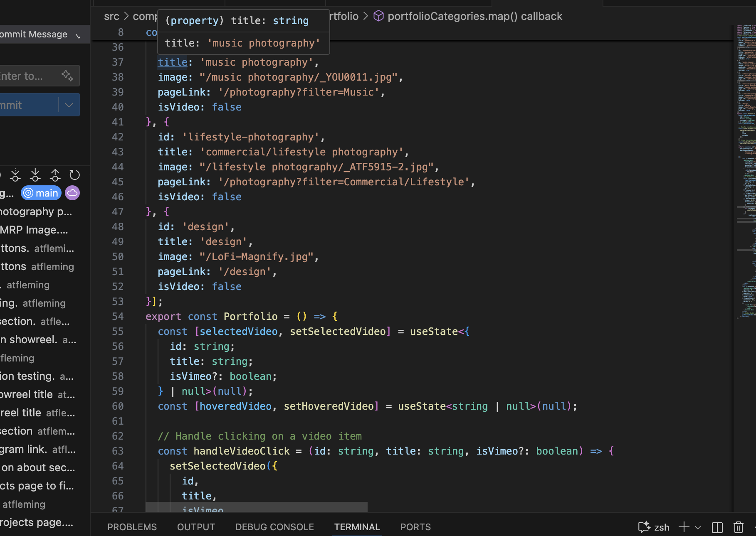Switch to the PROBLEMS tab
Screen dimensions: 756x536
(x=132, y=527)
